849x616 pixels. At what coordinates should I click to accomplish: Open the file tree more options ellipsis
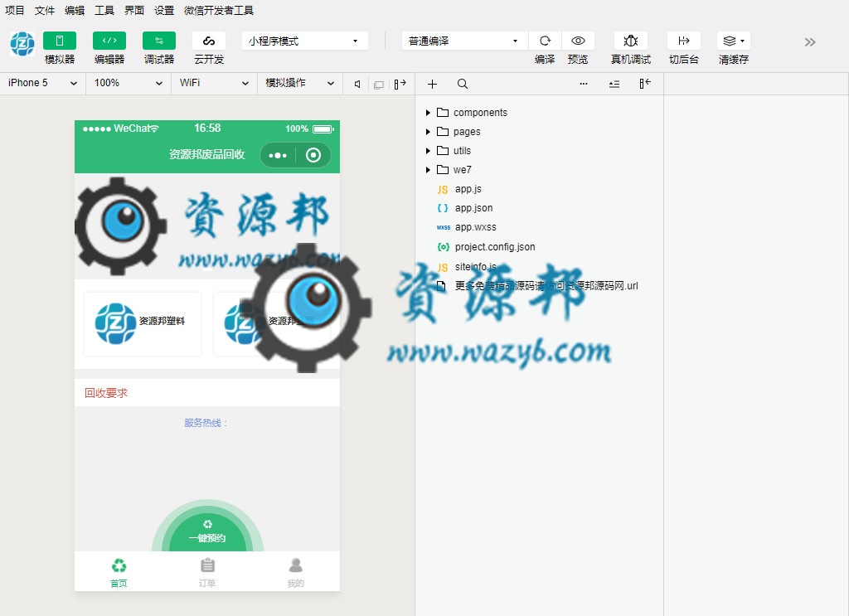(x=583, y=84)
